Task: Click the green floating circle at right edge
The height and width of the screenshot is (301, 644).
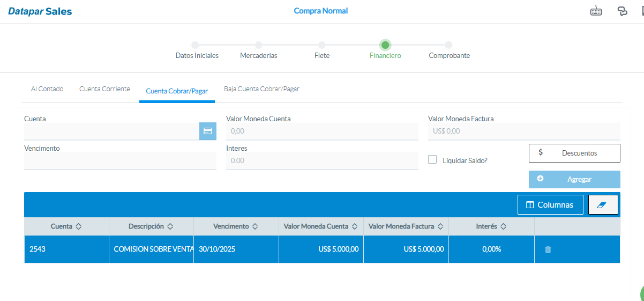Action: pyautogui.click(x=642, y=293)
